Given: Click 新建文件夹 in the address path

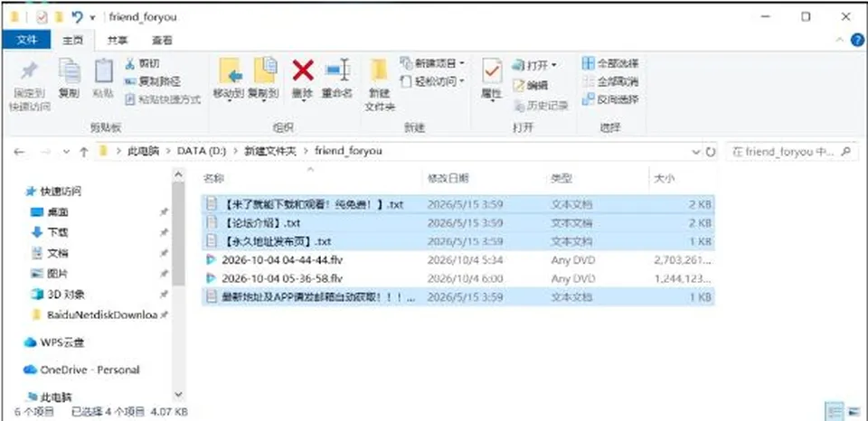Looking at the screenshot, I should [270, 151].
